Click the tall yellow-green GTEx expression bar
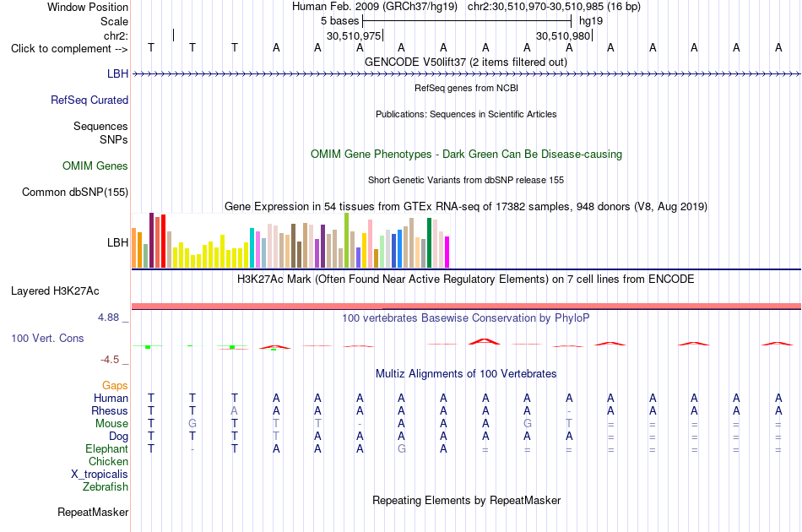802x532 pixels. (347, 241)
